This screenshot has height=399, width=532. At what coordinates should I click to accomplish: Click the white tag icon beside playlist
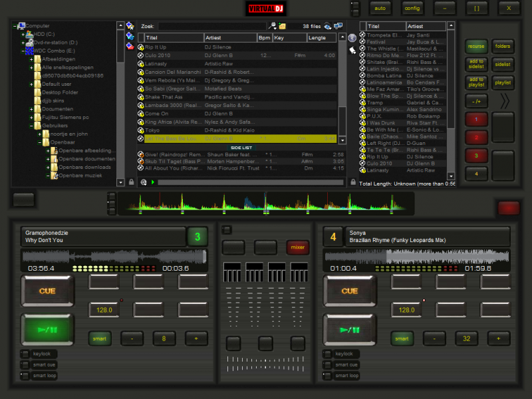coord(352,51)
